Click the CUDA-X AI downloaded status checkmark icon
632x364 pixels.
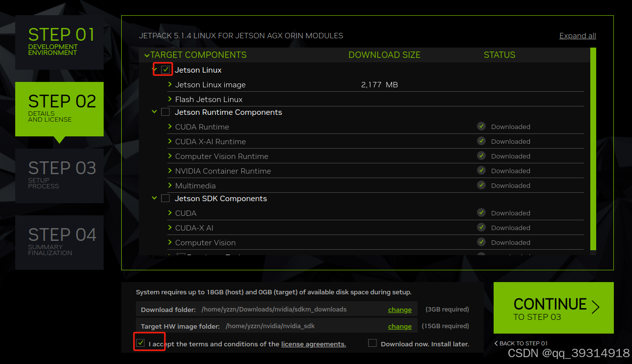(x=481, y=227)
